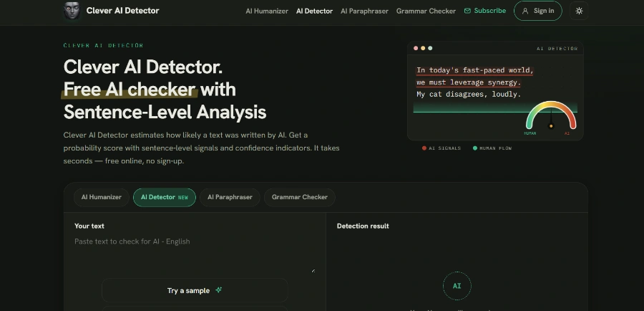
Task: Open the Clever AI Detector home link text
Action: click(122, 11)
